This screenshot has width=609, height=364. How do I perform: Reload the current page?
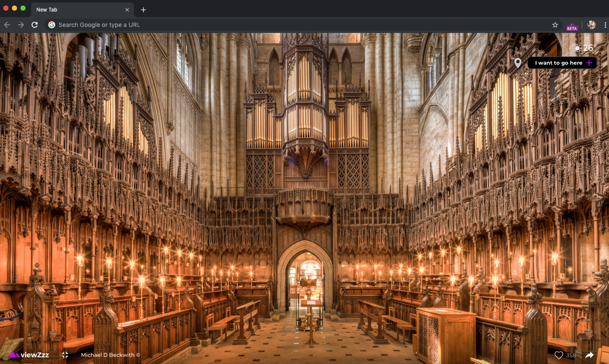(x=35, y=24)
